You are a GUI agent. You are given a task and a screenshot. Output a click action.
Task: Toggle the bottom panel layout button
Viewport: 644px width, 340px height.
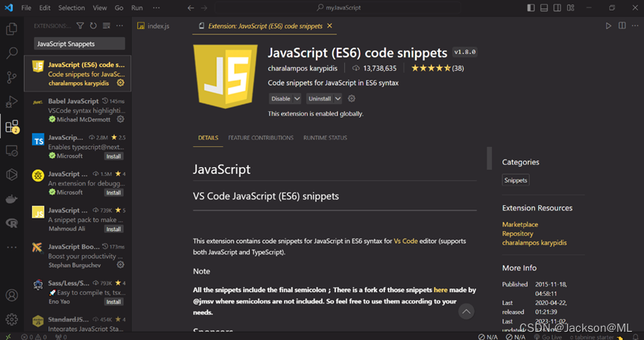point(544,7)
